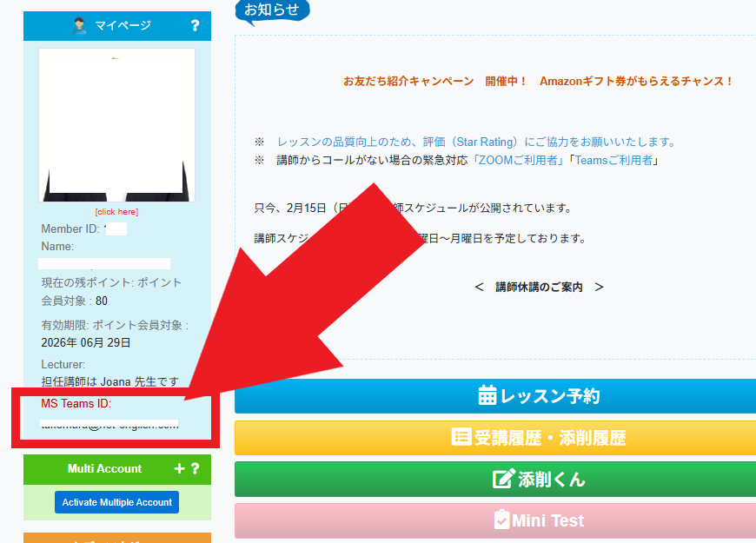Open the Star Rating evaluation link
756x543 pixels.
(x=475, y=142)
